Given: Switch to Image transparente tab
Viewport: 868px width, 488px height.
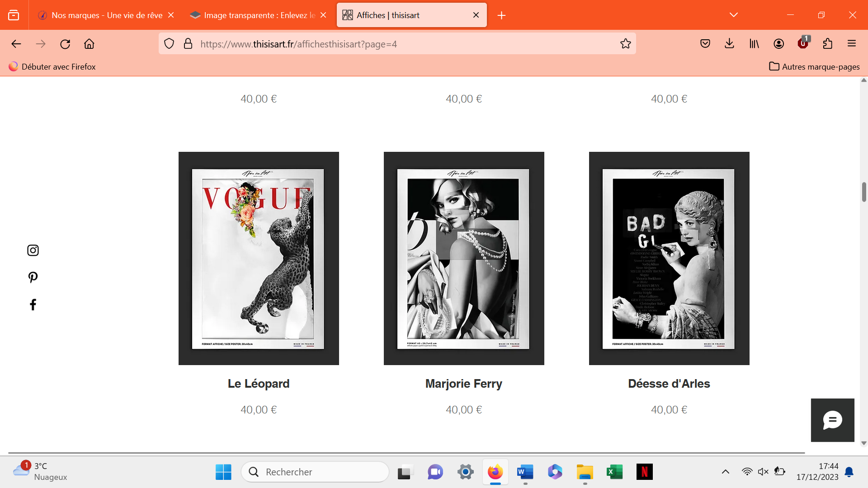Looking at the screenshot, I should [x=259, y=15].
